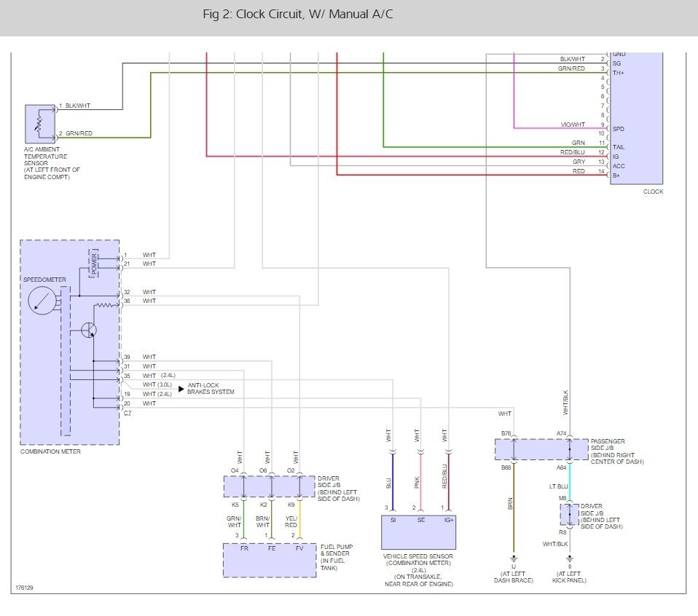The height and width of the screenshot is (616, 698).
Task: Click connector label 'A74'
Action: [x=561, y=434]
